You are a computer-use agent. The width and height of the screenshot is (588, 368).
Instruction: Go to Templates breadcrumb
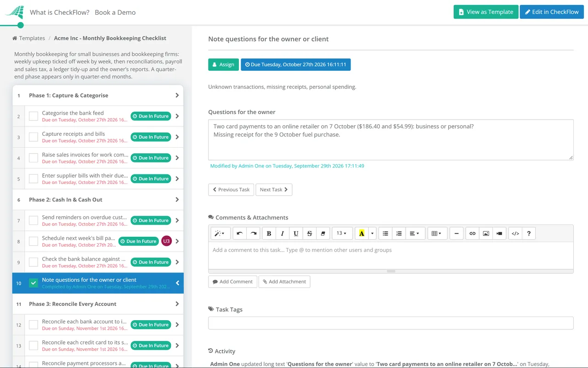28,38
